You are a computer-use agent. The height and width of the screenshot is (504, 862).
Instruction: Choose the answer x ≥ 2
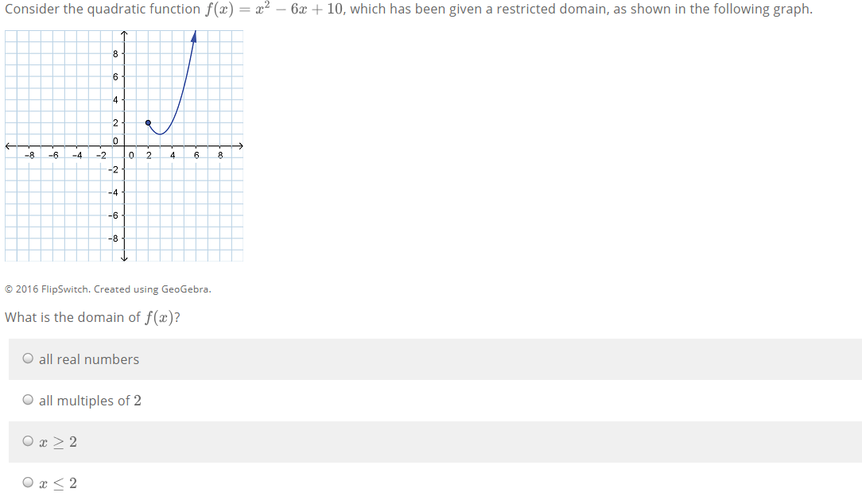click(28, 440)
